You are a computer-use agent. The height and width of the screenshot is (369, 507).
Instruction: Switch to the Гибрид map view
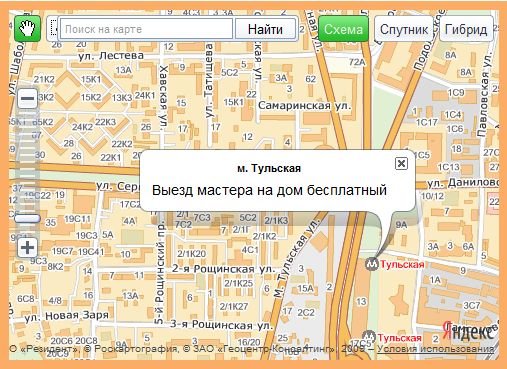pos(466,29)
